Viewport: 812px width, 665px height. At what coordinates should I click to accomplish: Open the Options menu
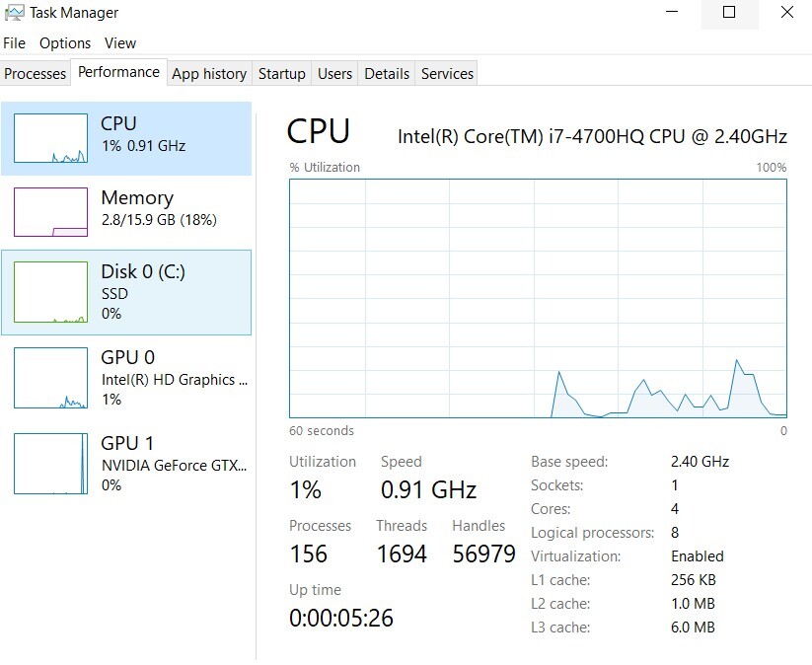click(65, 43)
